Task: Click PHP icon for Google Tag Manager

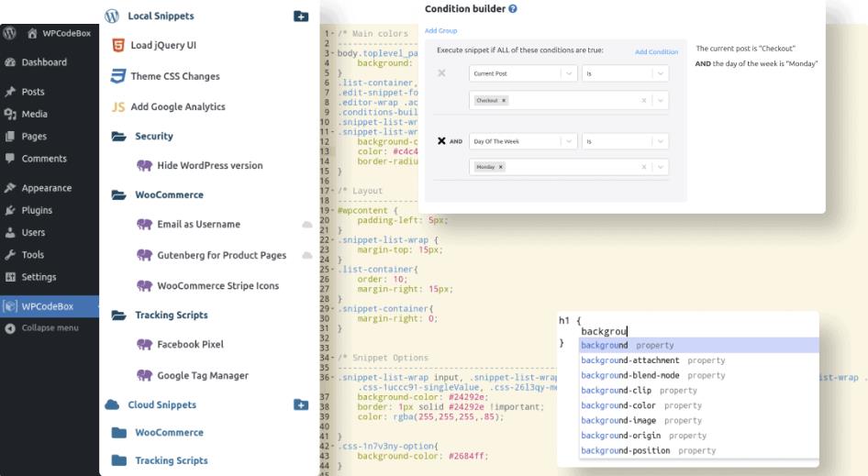Action: (144, 375)
